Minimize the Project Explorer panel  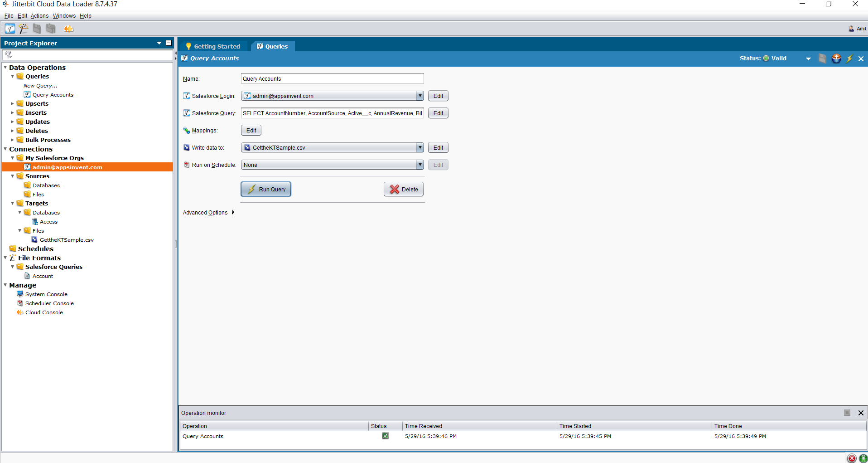coord(169,43)
